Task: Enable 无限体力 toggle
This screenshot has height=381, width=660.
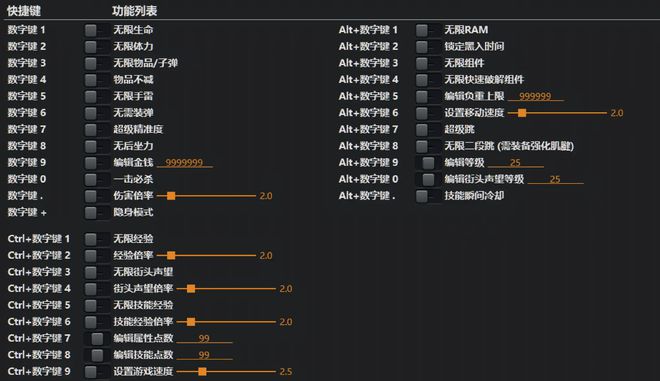Action: coord(96,47)
